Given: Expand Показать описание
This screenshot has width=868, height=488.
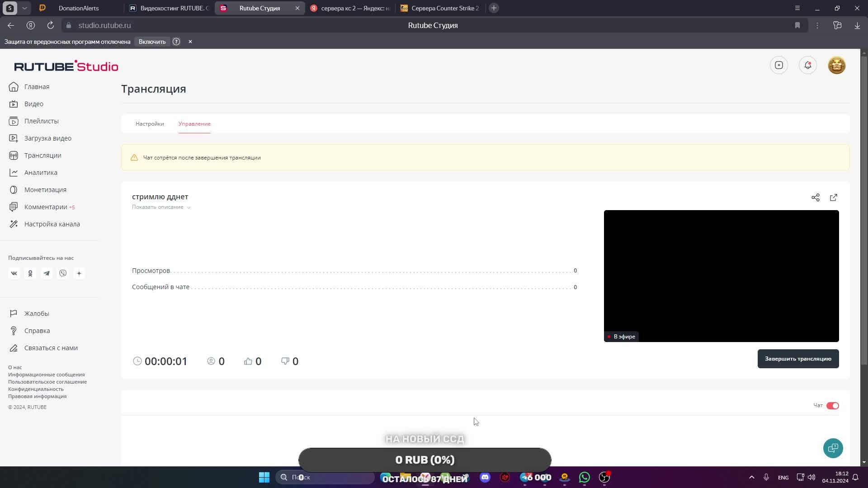Looking at the screenshot, I should [x=161, y=207].
